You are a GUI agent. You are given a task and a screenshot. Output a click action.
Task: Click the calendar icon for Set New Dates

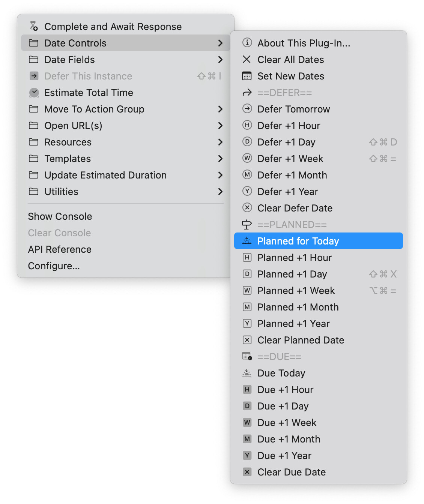(x=247, y=76)
